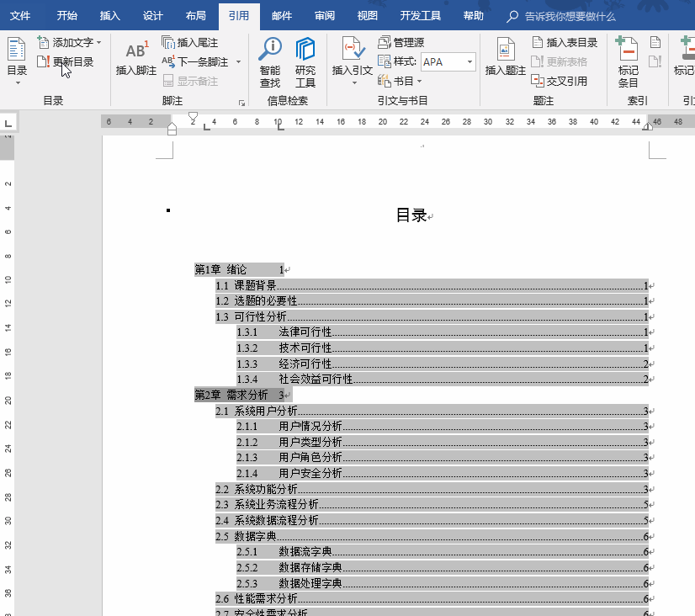Click the 样式 citation style icon
695x616 pixels.
384,61
